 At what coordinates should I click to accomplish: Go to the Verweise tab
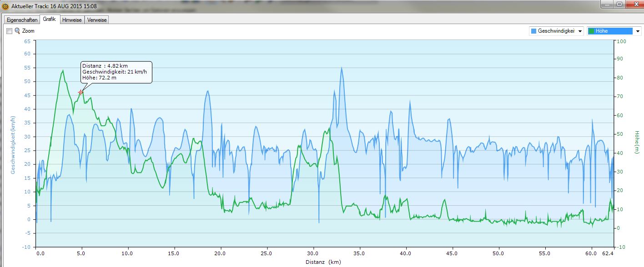coord(97,20)
